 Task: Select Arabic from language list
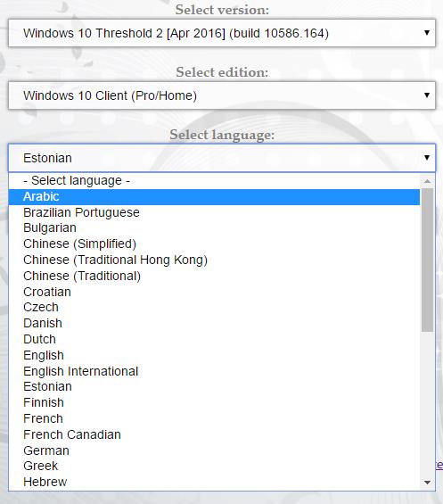(214, 197)
